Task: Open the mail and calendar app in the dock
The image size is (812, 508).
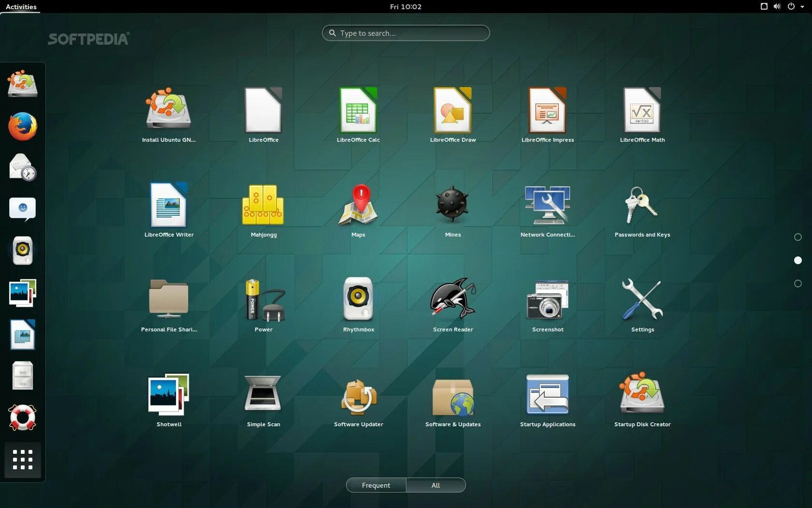Action: pos(22,167)
